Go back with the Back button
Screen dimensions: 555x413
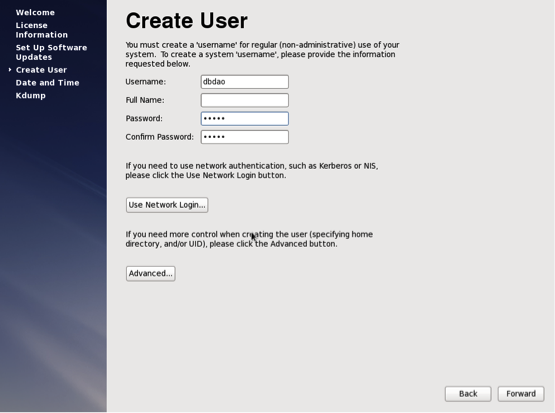tap(468, 394)
